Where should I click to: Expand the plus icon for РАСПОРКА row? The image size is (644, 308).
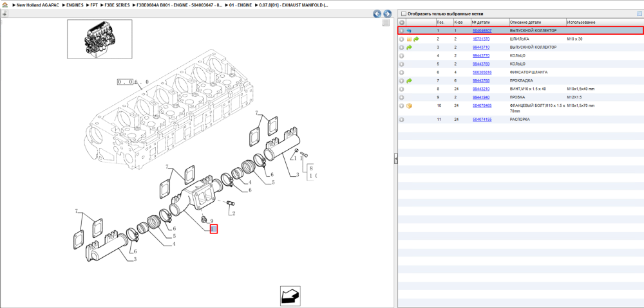coord(402,120)
